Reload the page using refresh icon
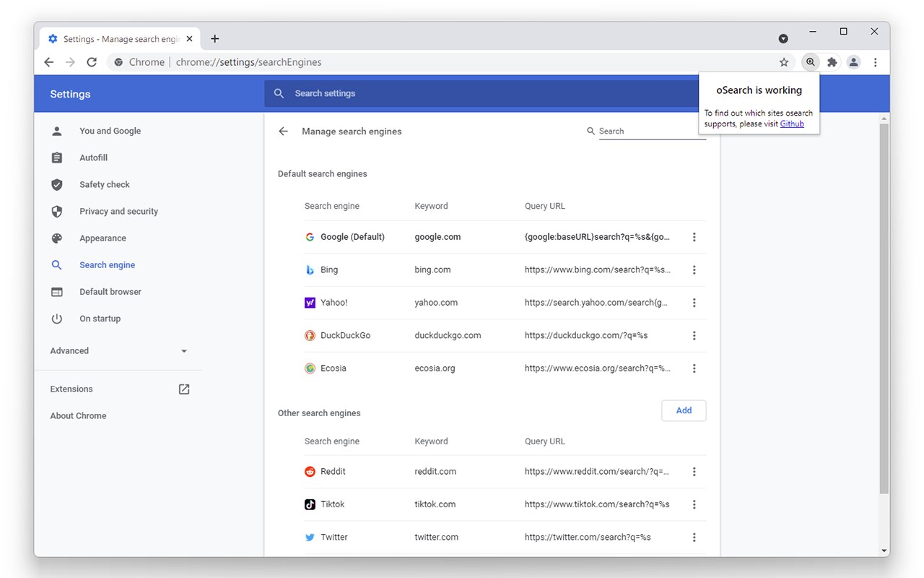This screenshot has height=578, width=924. click(x=92, y=62)
